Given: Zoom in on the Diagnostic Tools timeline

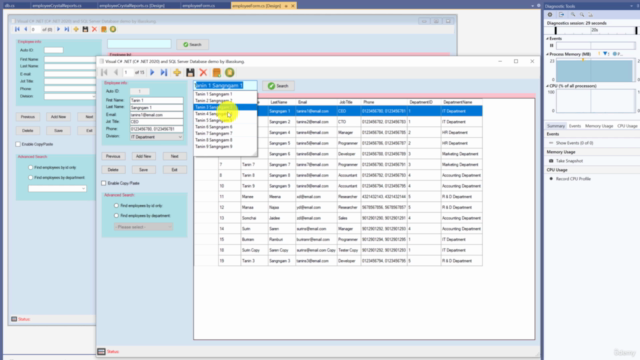Looking at the screenshot, I should tap(573, 15).
